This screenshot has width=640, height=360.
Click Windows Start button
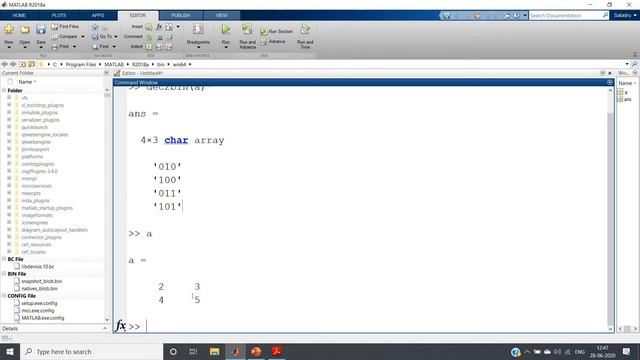(9, 351)
